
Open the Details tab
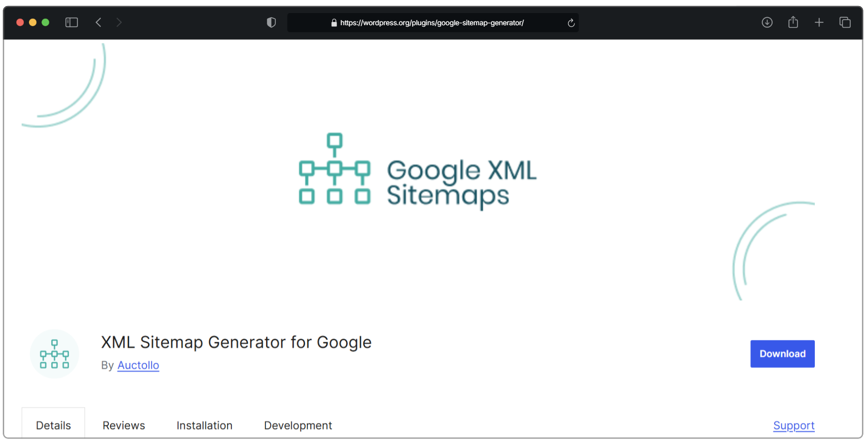[53, 425]
